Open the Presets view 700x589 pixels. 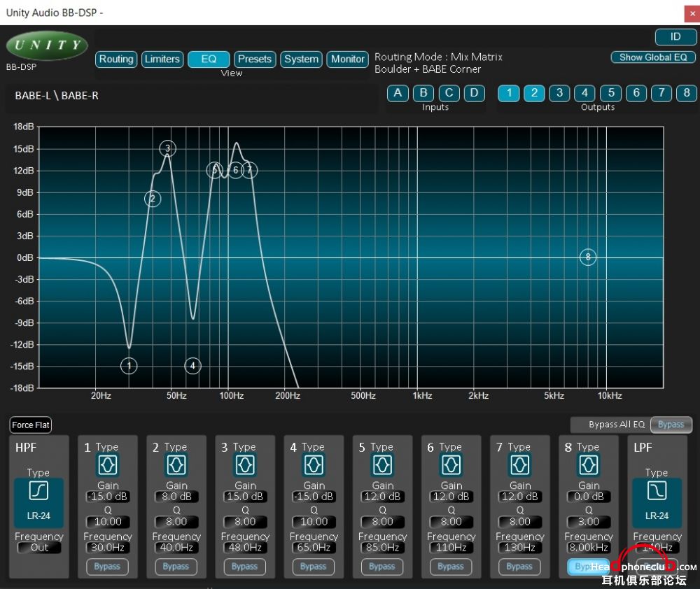(x=255, y=59)
